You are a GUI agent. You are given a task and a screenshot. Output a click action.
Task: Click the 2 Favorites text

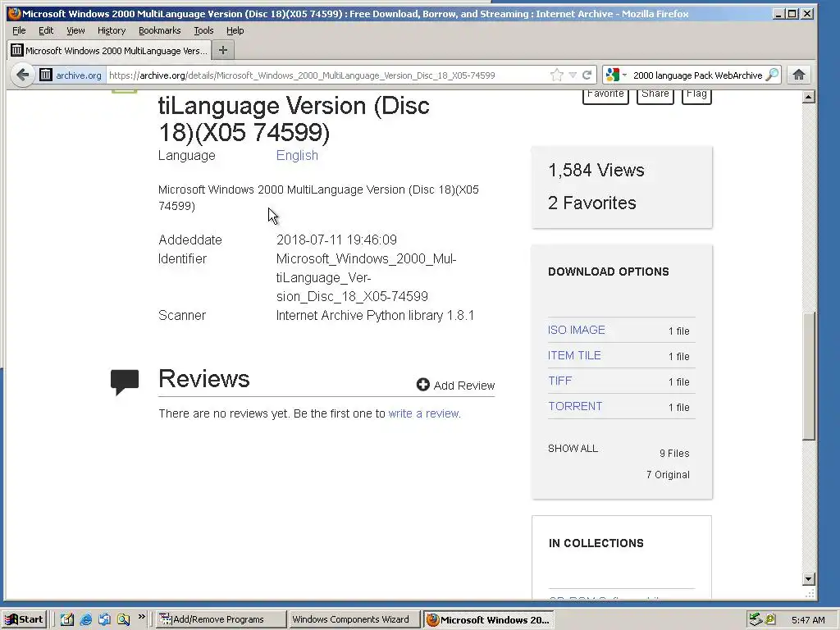592,203
